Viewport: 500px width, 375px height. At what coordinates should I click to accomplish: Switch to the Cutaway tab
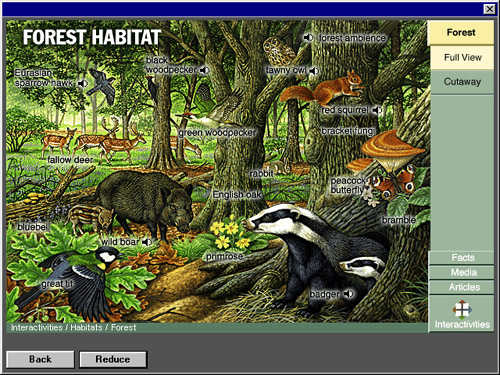462,82
